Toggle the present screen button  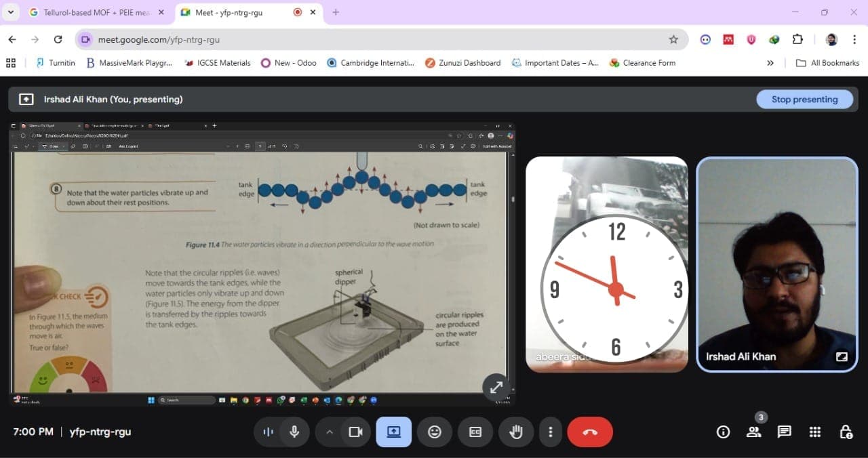[x=394, y=432]
